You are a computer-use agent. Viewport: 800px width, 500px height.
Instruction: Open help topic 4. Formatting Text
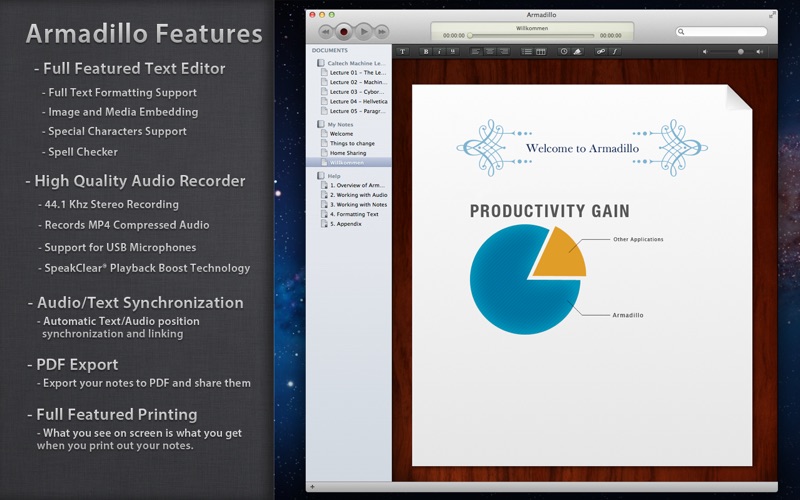click(349, 214)
